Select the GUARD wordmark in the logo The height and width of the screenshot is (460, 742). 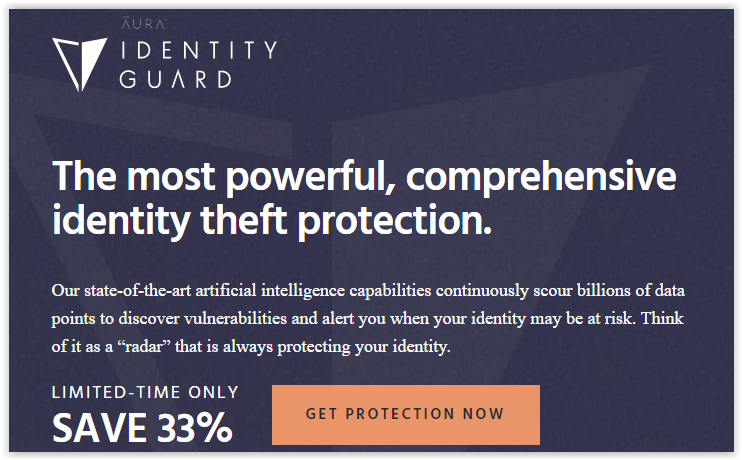(x=176, y=79)
